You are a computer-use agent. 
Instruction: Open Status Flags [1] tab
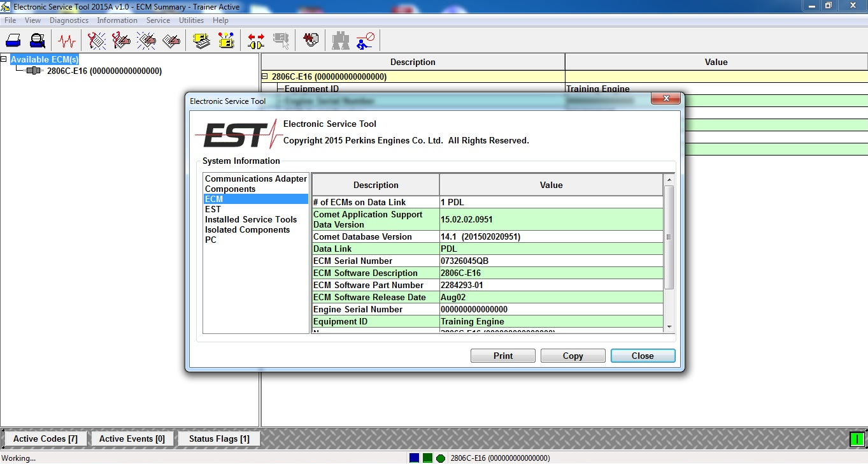tap(219, 439)
